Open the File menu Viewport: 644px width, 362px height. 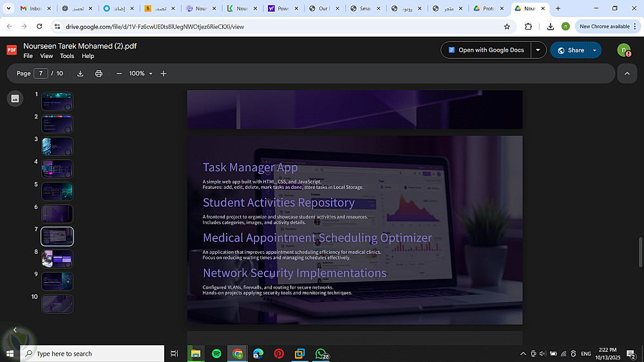pyautogui.click(x=28, y=56)
